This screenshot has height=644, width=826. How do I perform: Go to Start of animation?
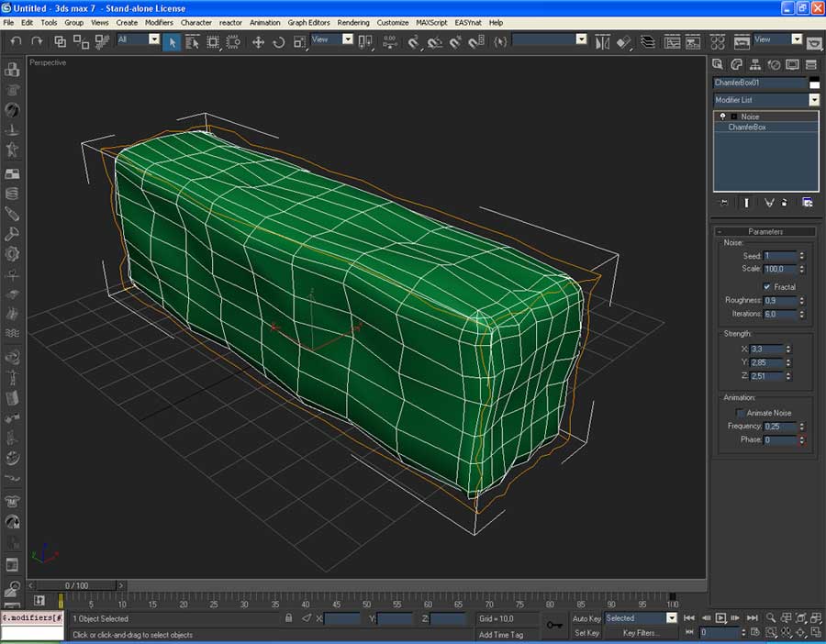689,617
